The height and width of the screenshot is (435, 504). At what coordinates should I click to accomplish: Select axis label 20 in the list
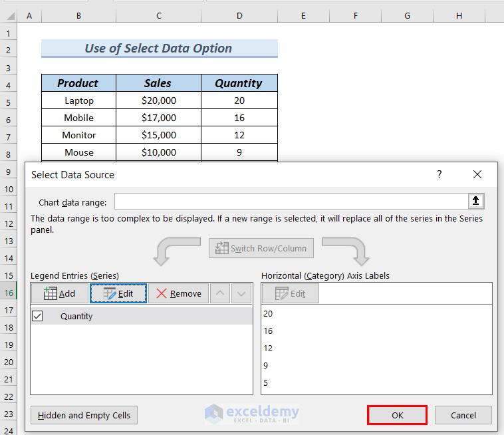(x=268, y=314)
